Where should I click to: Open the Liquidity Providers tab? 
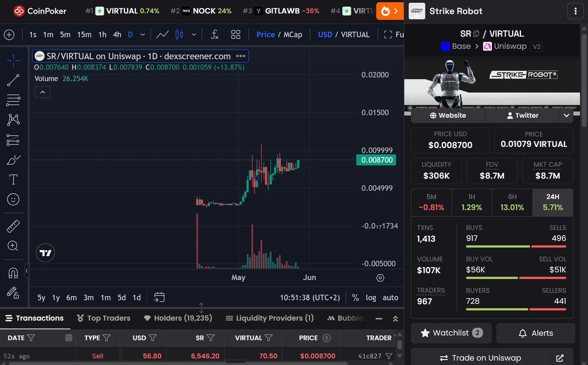(269, 318)
